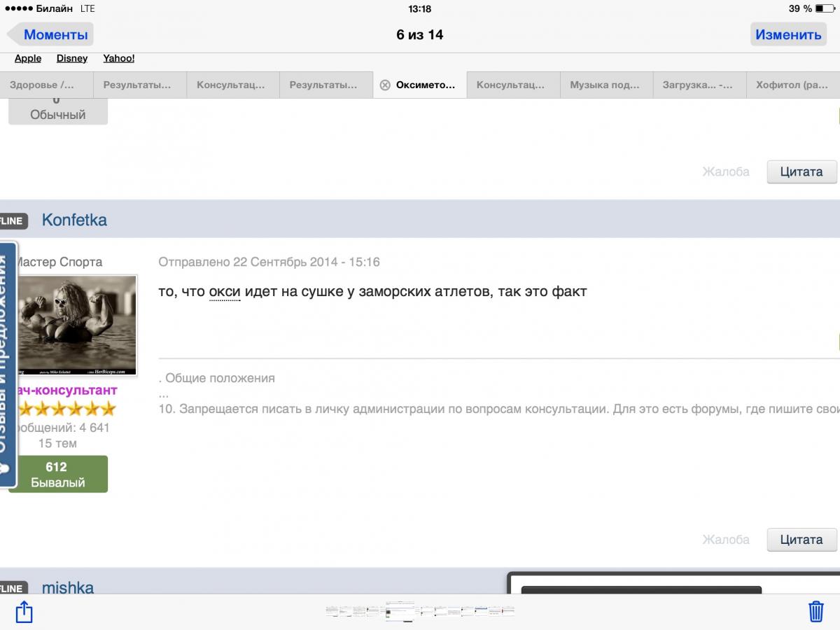Open the Konfetka username profile link
The width and height of the screenshot is (840, 630).
tap(74, 220)
